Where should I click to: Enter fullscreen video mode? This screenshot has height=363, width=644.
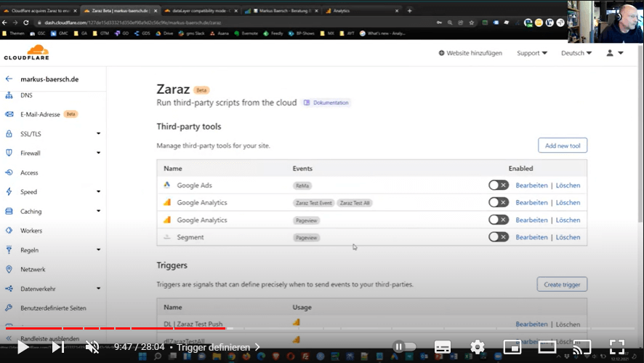coord(617,348)
